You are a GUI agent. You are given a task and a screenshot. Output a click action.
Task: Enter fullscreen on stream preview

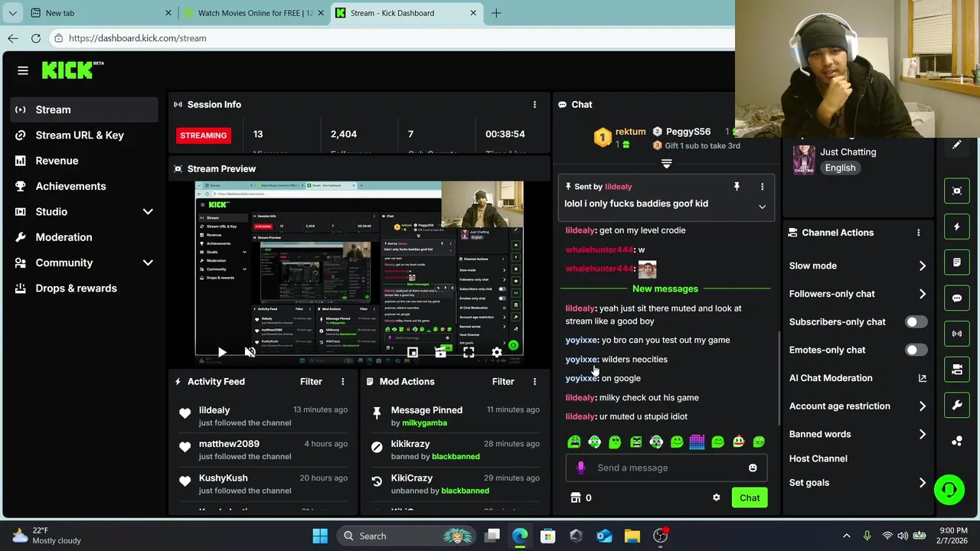[469, 352]
